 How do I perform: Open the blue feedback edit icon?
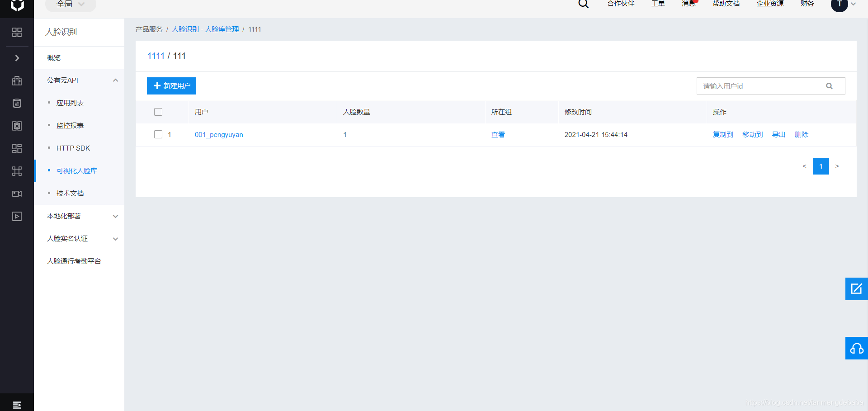pyautogui.click(x=856, y=288)
